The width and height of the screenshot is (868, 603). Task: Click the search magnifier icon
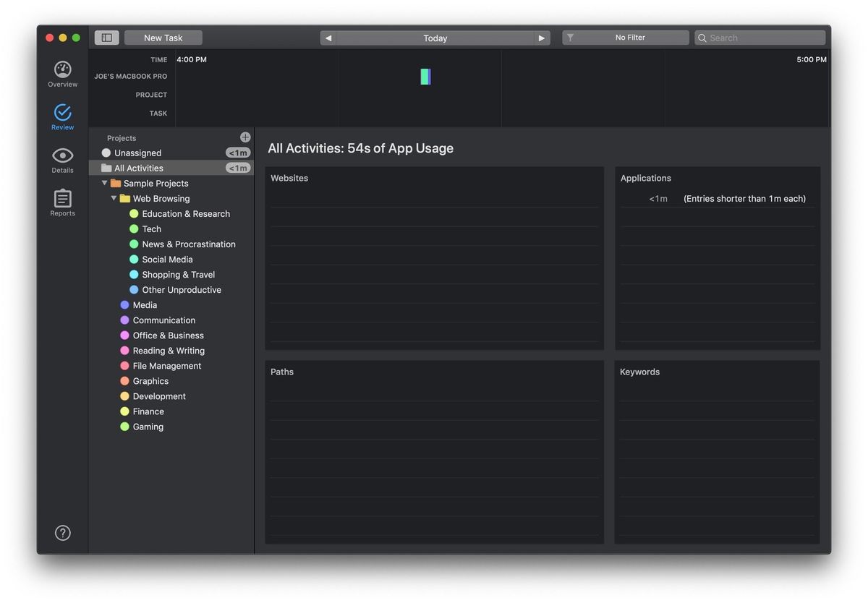point(702,38)
